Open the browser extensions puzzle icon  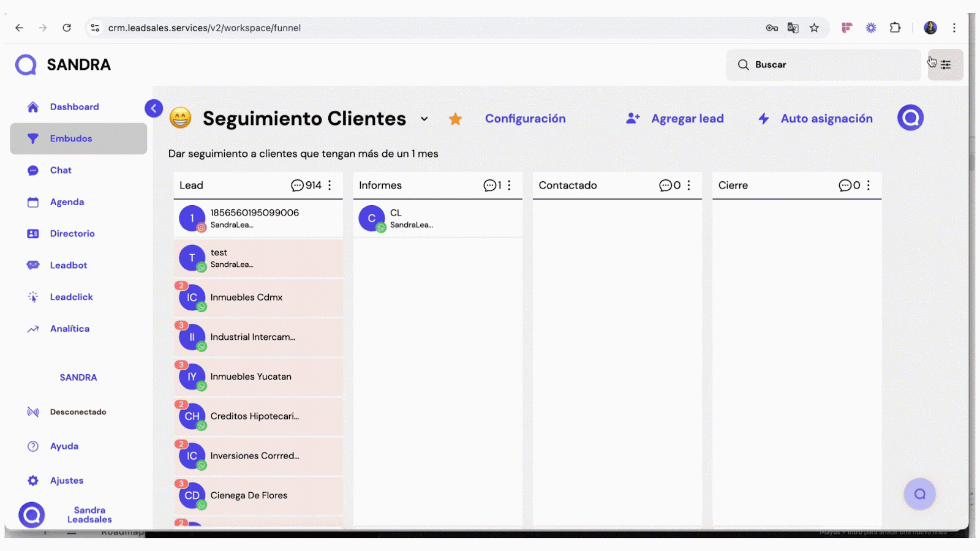[x=895, y=28]
